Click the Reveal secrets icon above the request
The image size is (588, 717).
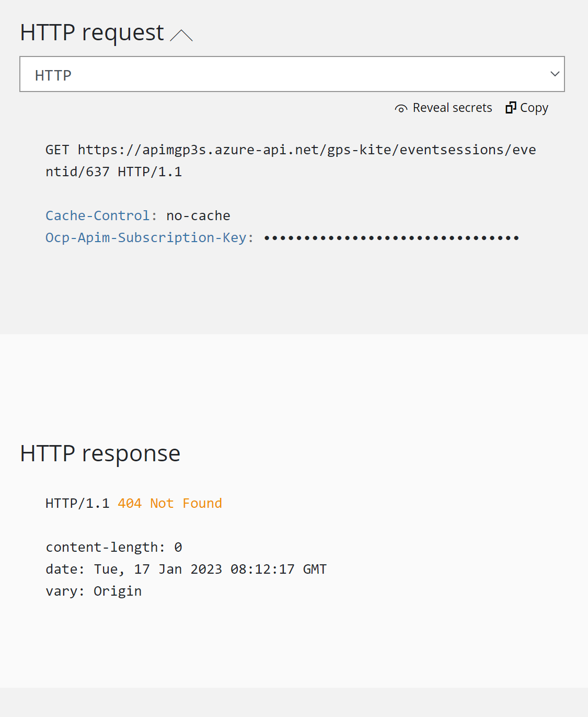[401, 108]
